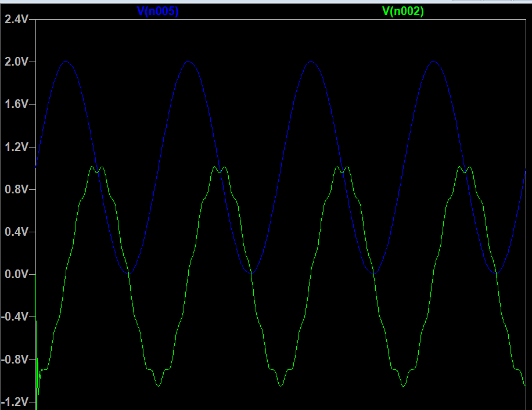Select the green V(n002) trace label

tap(402, 11)
